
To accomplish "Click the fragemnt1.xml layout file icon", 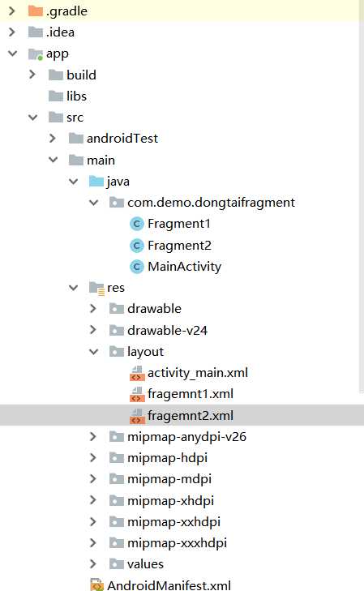I will (x=137, y=394).
